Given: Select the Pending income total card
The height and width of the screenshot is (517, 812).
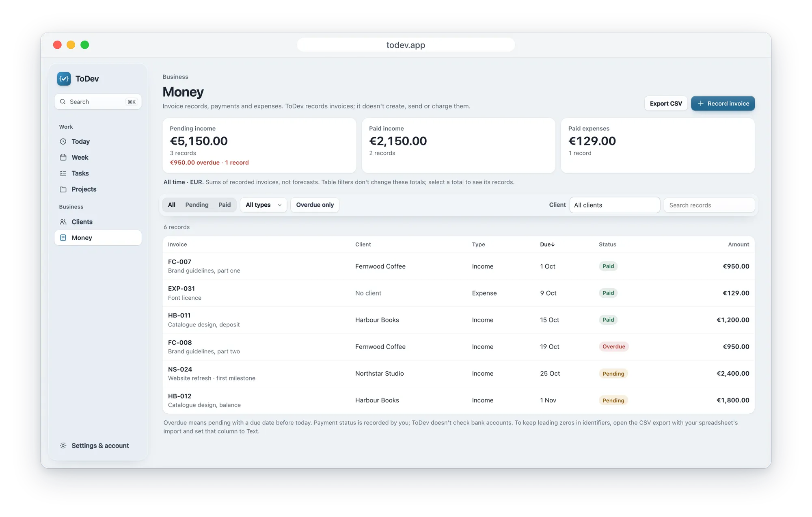Looking at the screenshot, I should click(259, 145).
